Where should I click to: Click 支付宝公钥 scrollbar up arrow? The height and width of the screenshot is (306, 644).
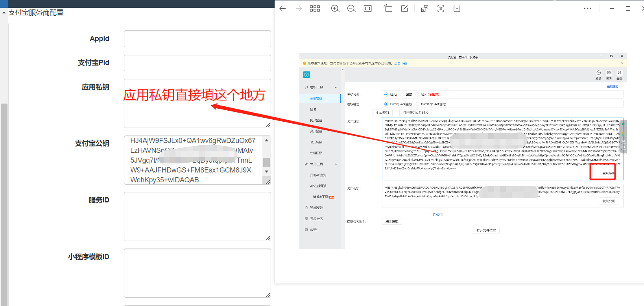tap(267, 140)
